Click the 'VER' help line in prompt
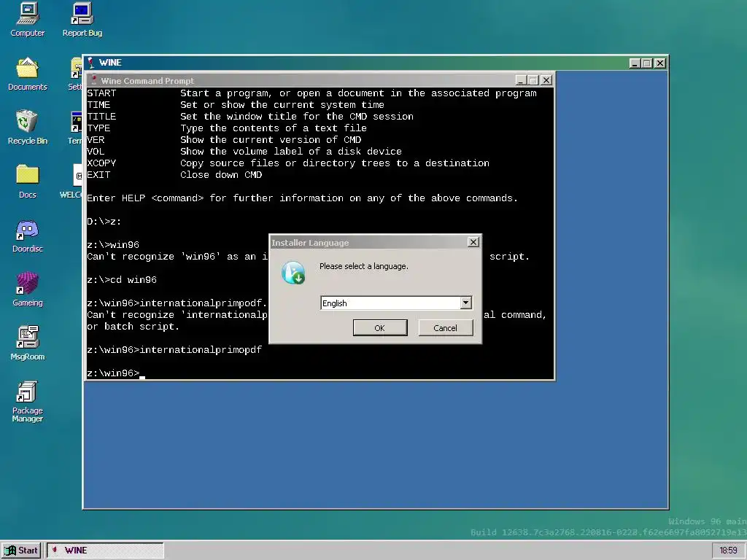 click(224, 139)
